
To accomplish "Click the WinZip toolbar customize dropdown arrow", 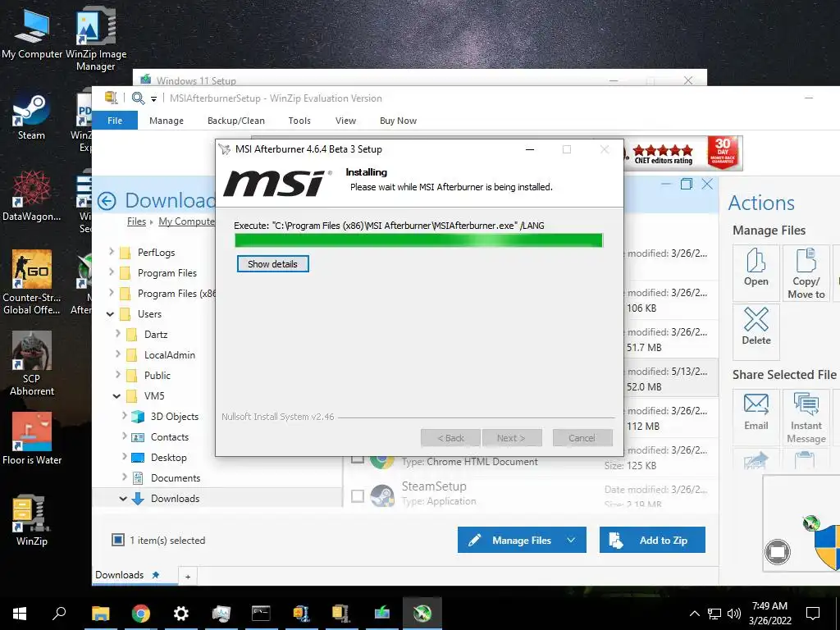I will [x=153, y=98].
